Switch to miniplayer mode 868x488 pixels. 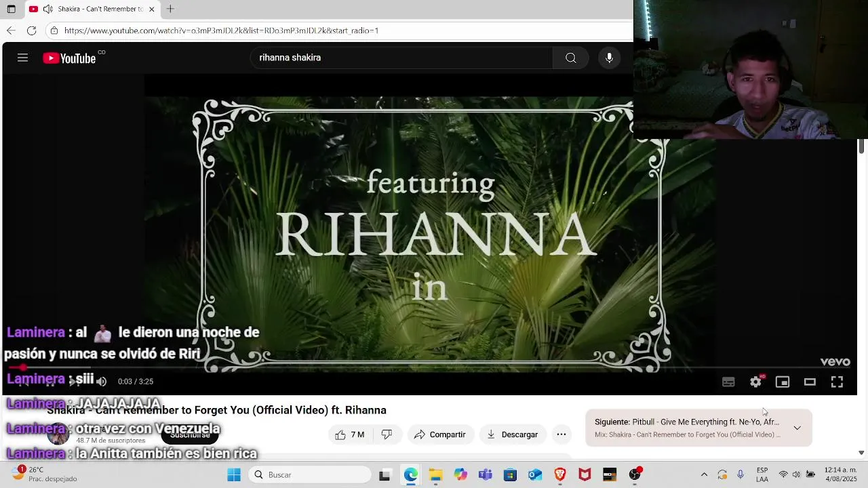[x=783, y=382]
